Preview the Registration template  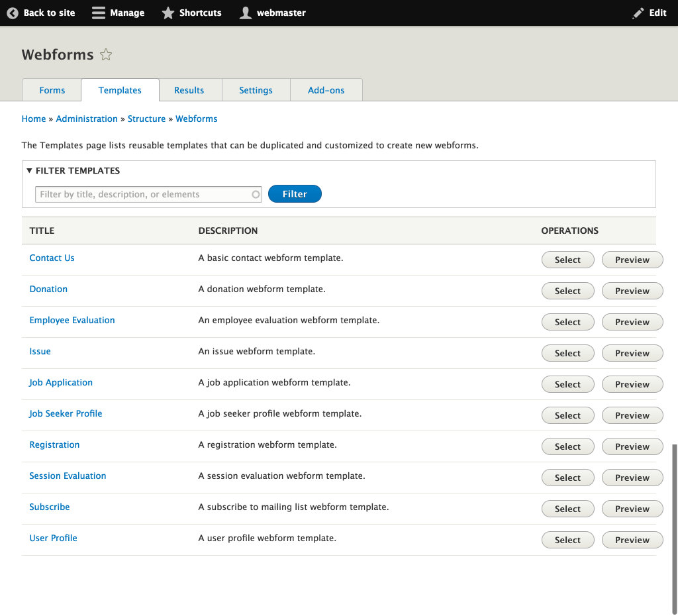pyautogui.click(x=632, y=446)
